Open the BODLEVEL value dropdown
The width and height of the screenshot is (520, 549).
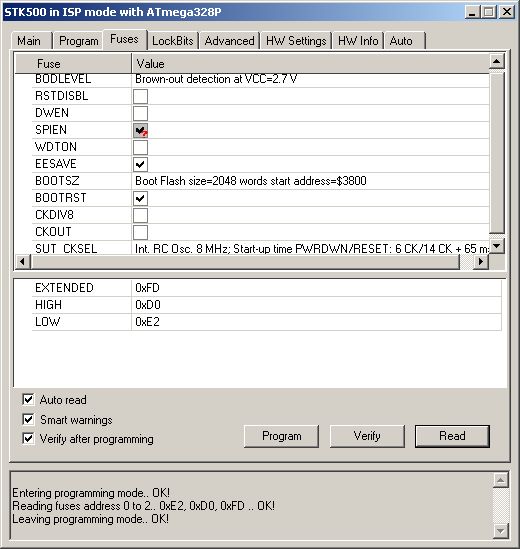(310, 79)
